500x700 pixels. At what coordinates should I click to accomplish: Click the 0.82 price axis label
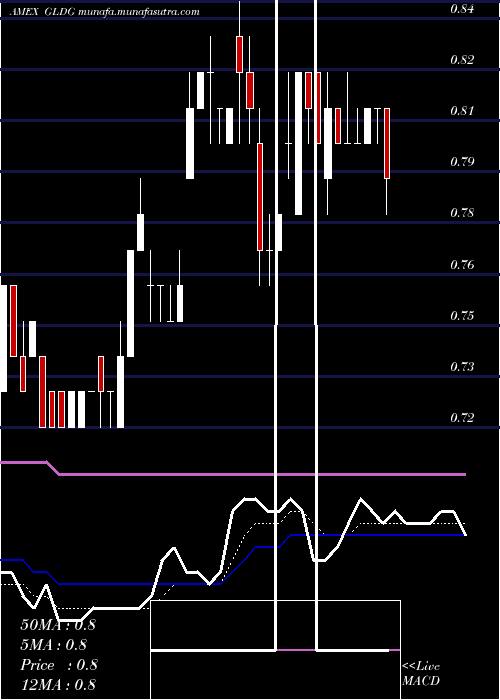pyautogui.click(x=462, y=59)
